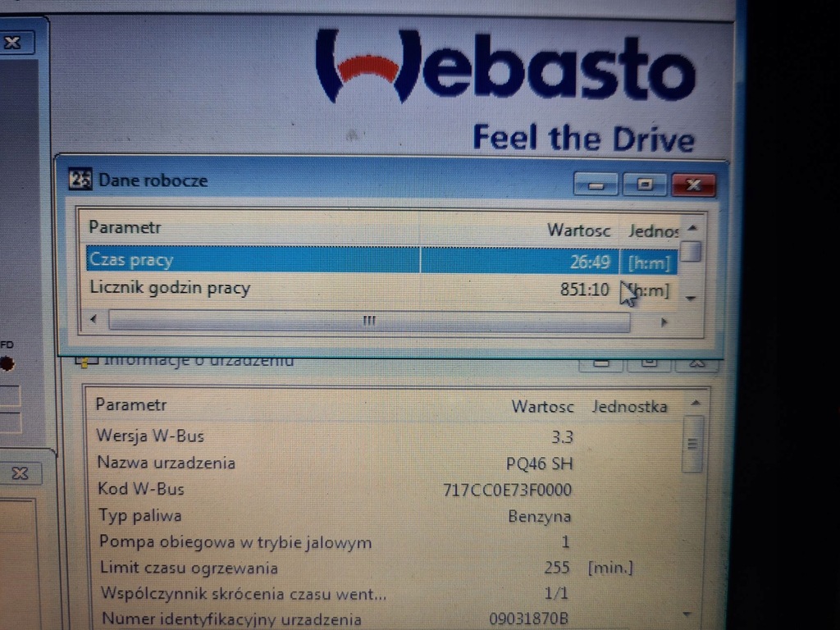
Task: Click the Dane robocze window title icon
Action: click(x=80, y=180)
